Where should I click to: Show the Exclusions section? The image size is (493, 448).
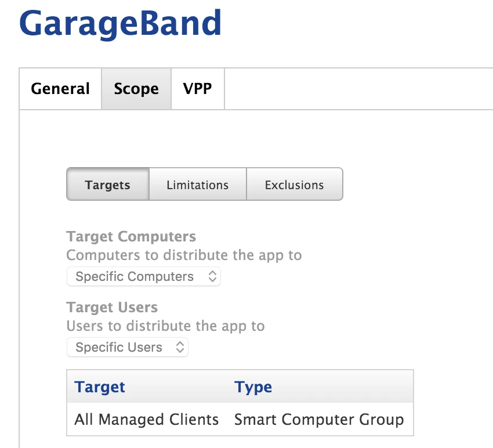[295, 185]
